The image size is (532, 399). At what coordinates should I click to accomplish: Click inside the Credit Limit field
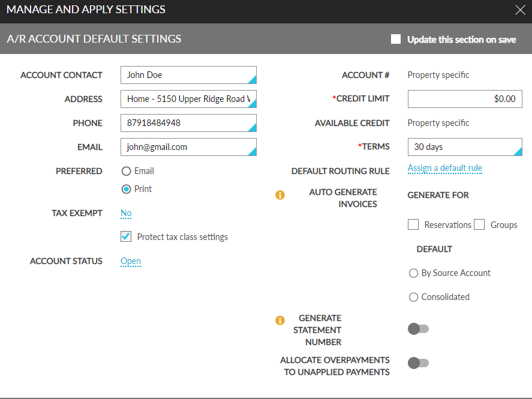coord(465,98)
